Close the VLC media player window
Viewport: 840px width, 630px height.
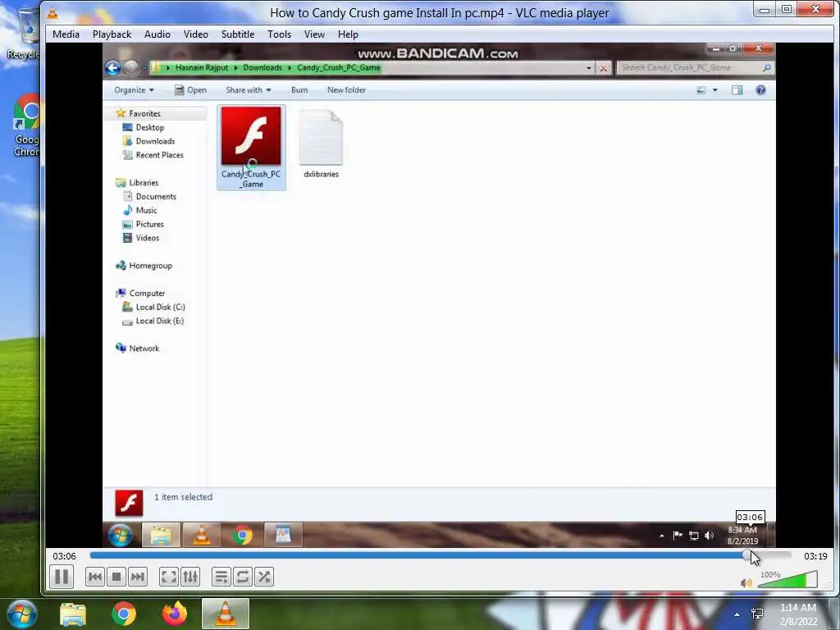[816, 10]
